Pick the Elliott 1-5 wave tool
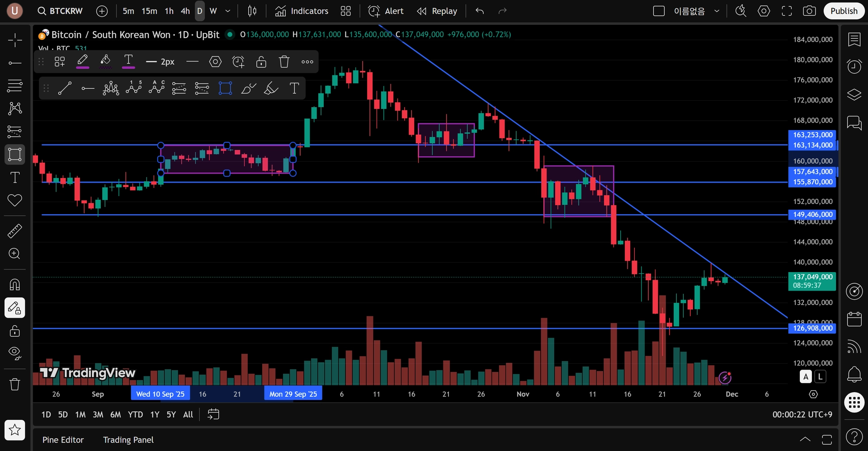This screenshot has height=451, width=868. pyautogui.click(x=134, y=89)
